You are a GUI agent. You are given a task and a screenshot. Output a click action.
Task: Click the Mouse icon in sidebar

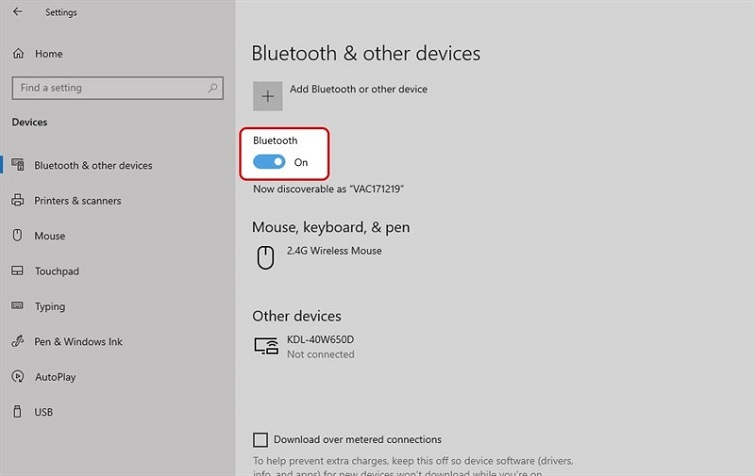(x=17, y=236)
